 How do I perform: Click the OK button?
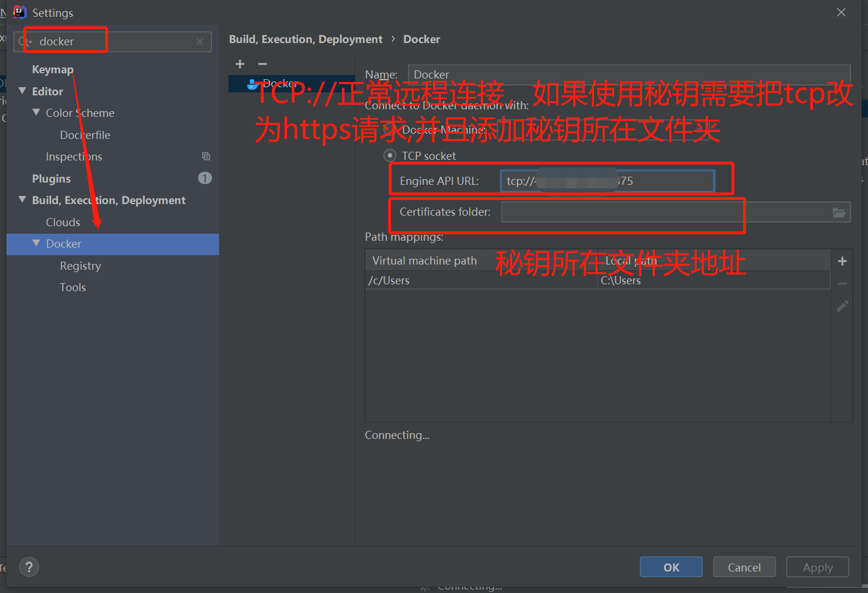pos(671,567)
